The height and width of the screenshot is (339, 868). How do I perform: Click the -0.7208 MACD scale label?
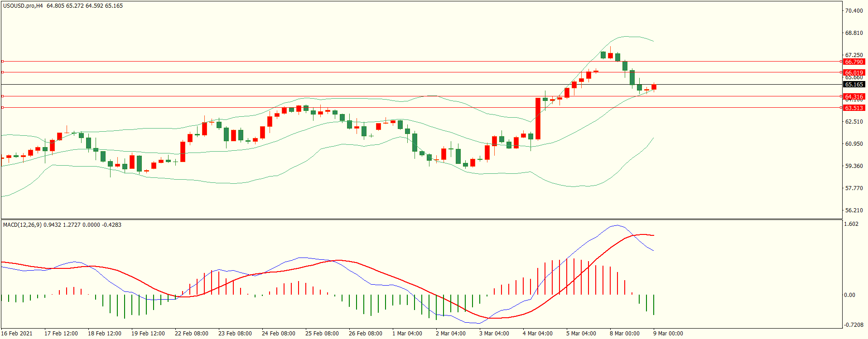click(853, 325)
